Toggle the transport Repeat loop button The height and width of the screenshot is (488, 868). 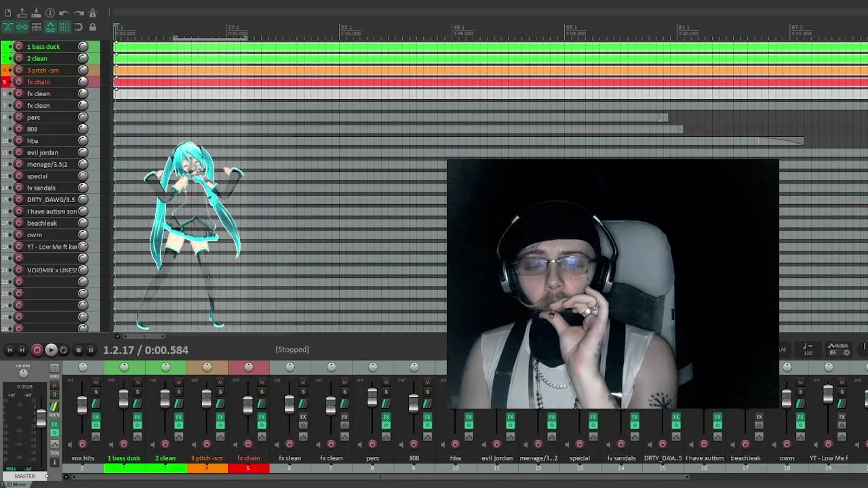click(x=64, y=350)
